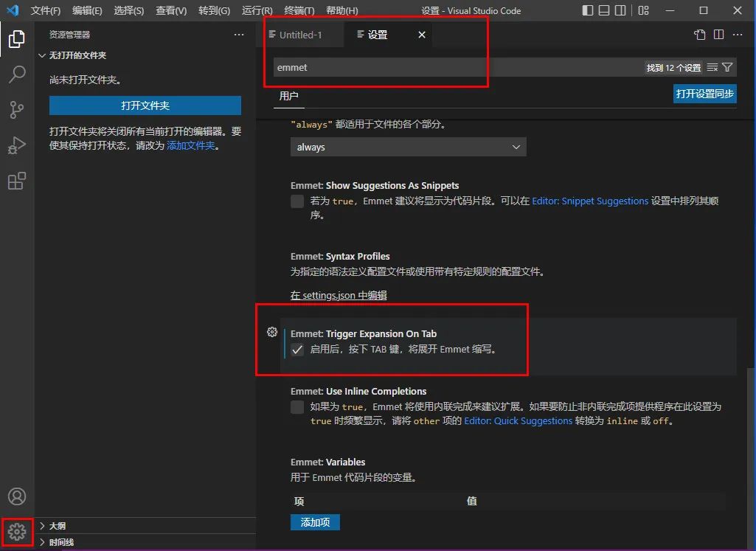Screen dimensions: 756x551
Task: Toggle the bottom panel layout icon
Action: (x=604, y=10)
